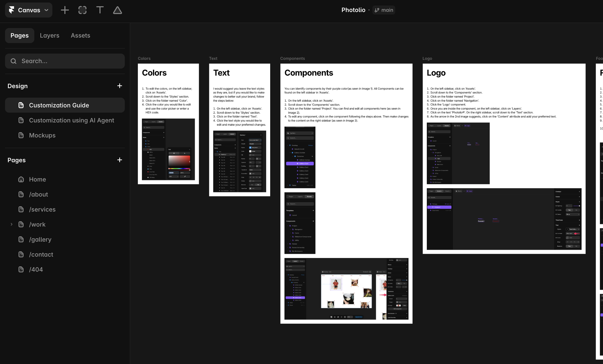Select the Text frame label on canvas

click(x=213, y=58)
